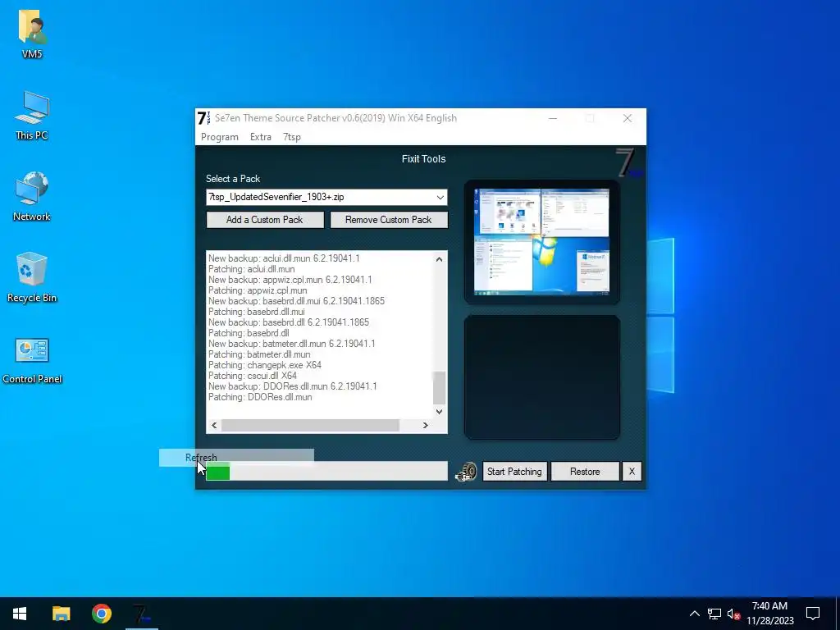The height and width of the screenshot is (630, 840).
Task: Open the Program menu
Action: click(x=220, y=137)
